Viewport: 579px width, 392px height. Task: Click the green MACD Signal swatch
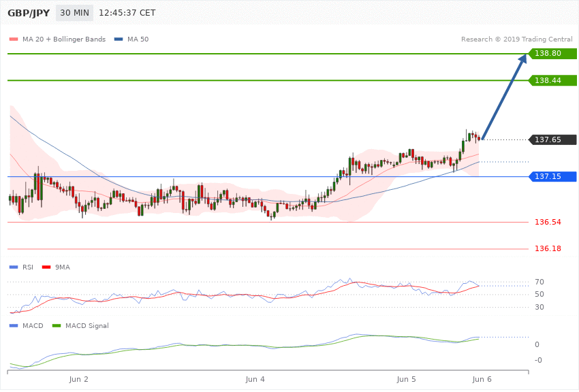[57, 325]
